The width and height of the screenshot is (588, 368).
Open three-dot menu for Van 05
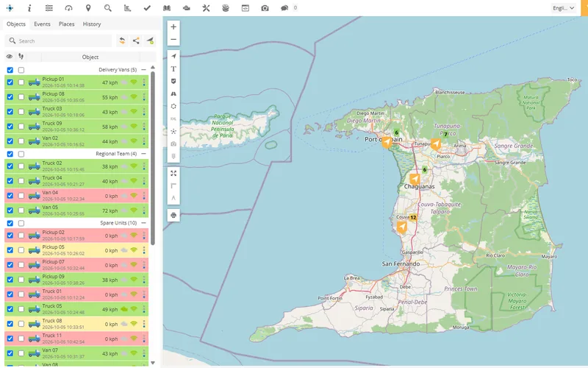(x=144, y=210)
